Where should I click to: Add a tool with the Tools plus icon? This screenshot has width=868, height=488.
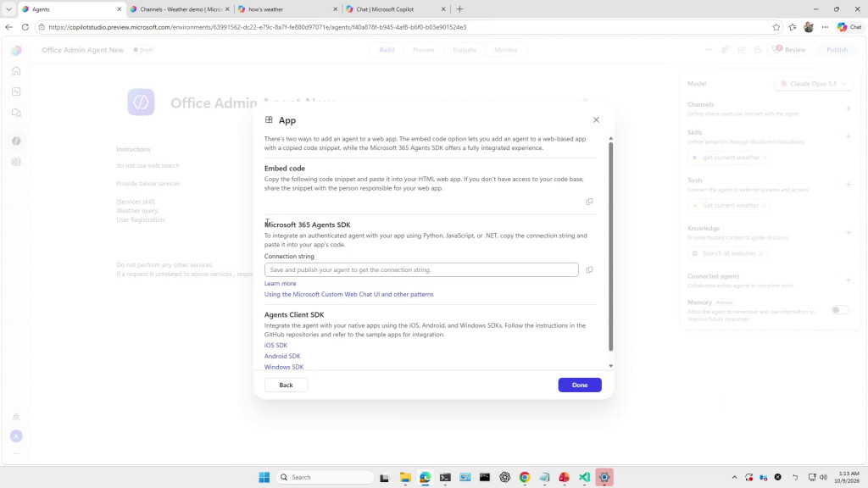click(848, 184)
